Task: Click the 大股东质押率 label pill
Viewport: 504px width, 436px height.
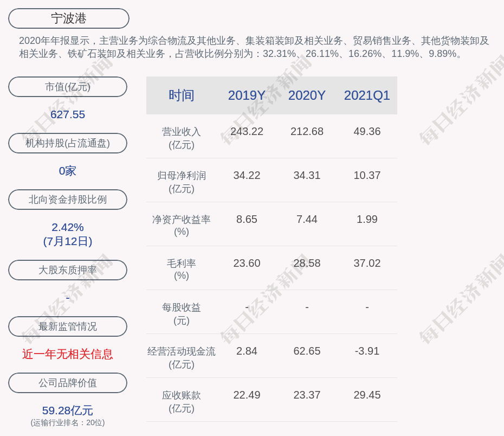Action: (x=68, y=270)
